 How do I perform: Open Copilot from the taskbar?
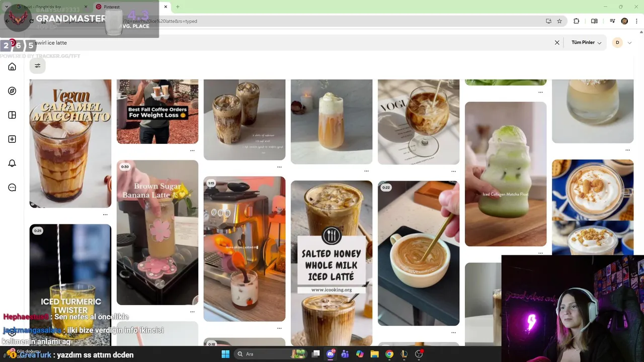tap(360, 354)
